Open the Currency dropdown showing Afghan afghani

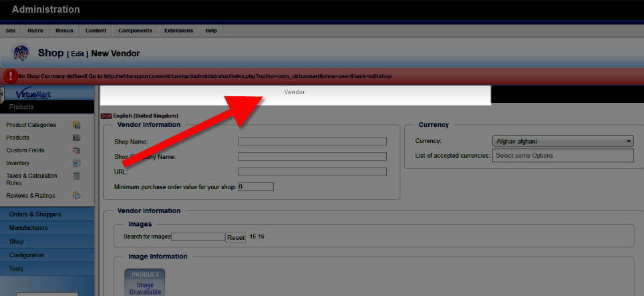pyautogui.click(x=563, y=142)
